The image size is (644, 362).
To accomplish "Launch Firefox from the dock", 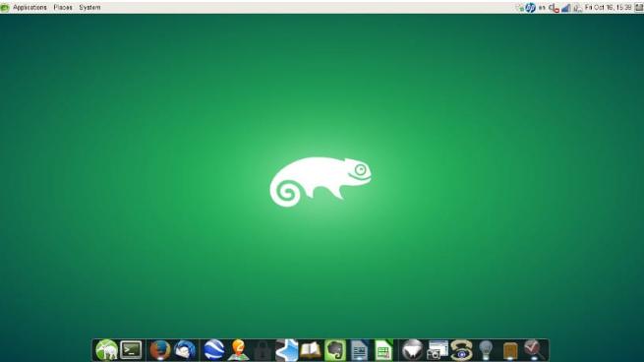I will [159, 350].
